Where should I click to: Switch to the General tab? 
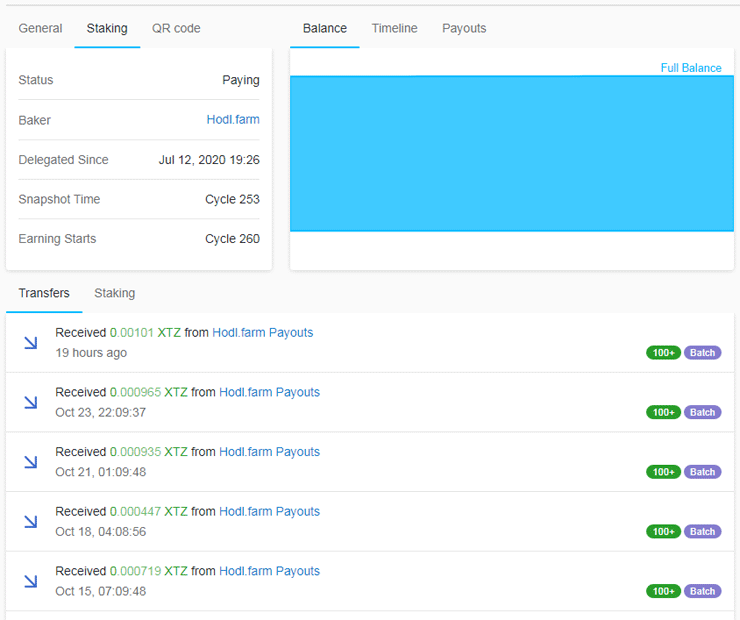[x=40, y=28]
